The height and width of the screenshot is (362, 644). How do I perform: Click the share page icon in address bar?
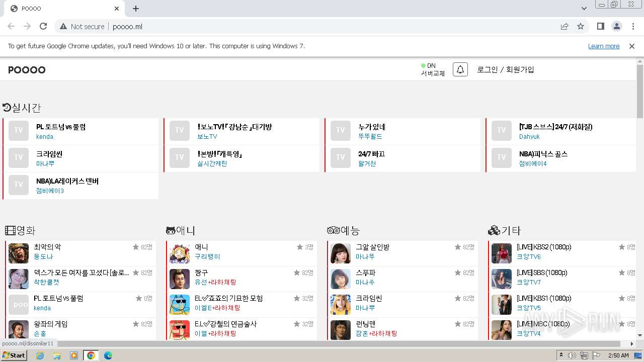click(x=565, y=26)
